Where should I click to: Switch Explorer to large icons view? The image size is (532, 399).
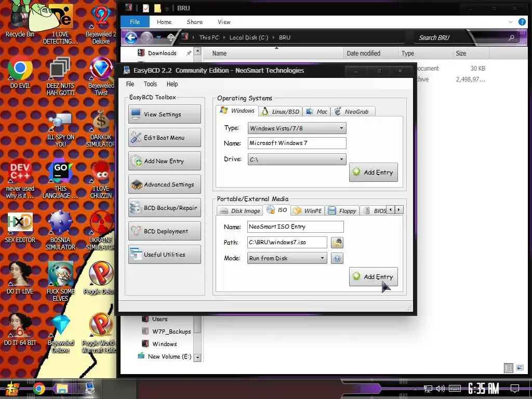pos(520,367)
